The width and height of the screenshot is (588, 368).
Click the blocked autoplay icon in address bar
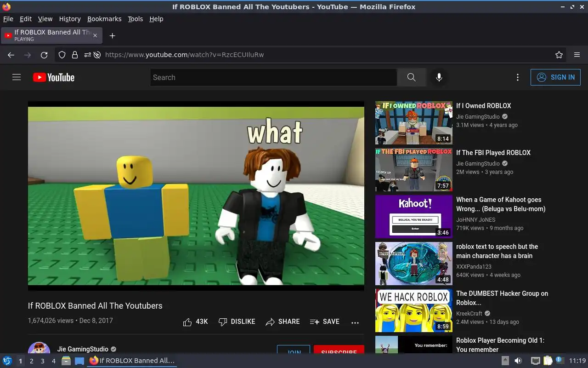point(97,55)
